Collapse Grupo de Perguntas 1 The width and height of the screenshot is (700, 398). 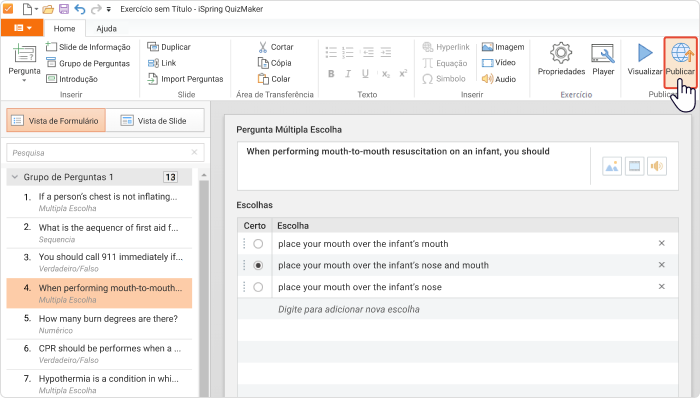(15, 177)
